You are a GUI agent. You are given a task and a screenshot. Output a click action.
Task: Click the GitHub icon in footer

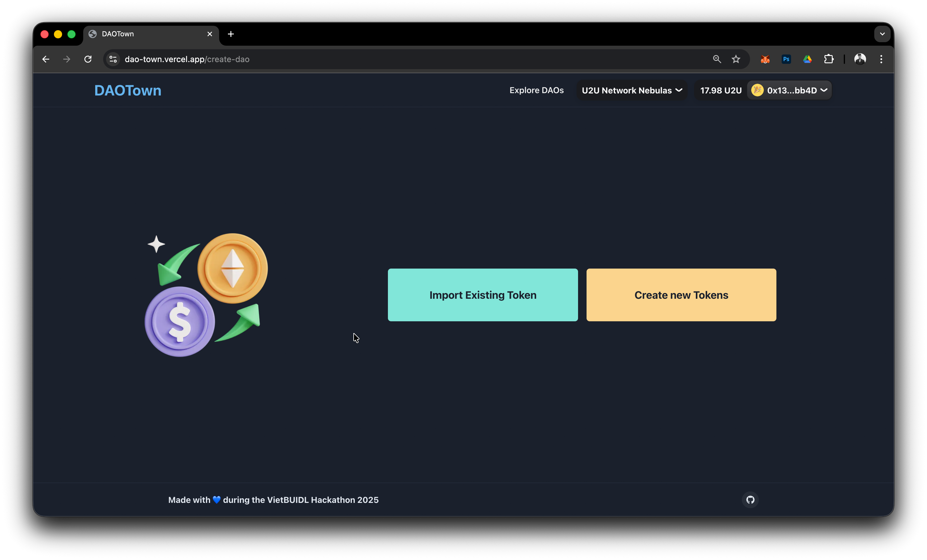coord(750,499)
